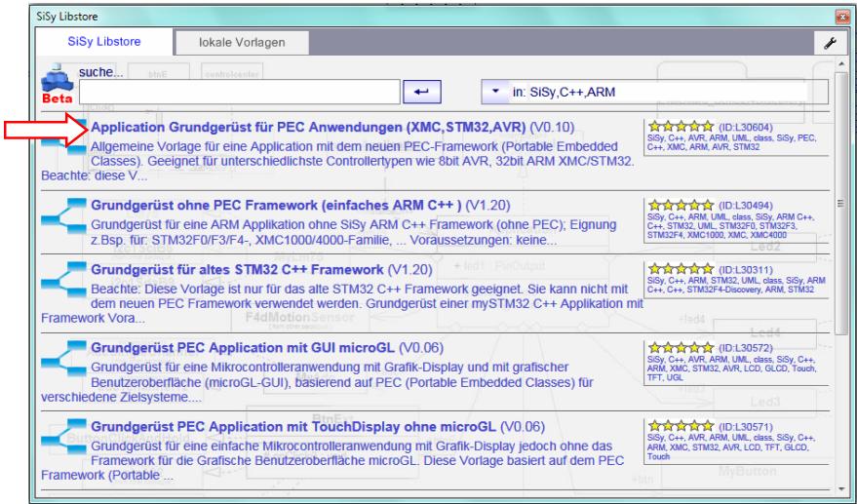
Task: Click the diagram icon of 'altes STM32 C++ Framework'
Action: point(64,281)
